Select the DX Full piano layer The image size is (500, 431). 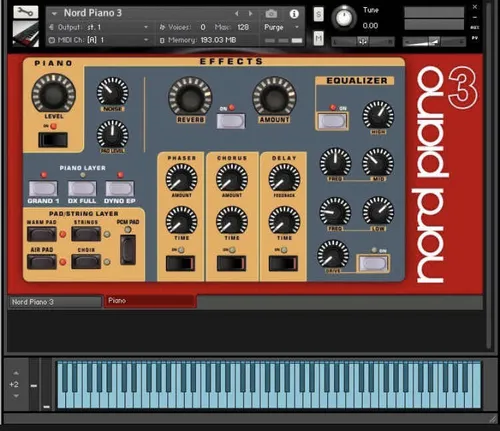click(82, 189)
